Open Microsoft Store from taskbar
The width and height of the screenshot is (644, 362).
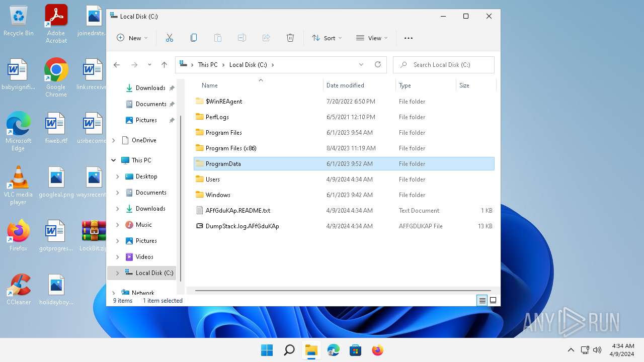pos(356,350)
